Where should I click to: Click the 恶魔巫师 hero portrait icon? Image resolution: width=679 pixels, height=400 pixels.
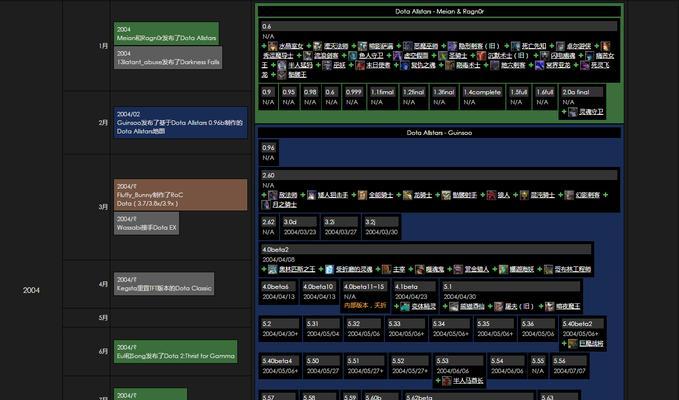(407, 46)
